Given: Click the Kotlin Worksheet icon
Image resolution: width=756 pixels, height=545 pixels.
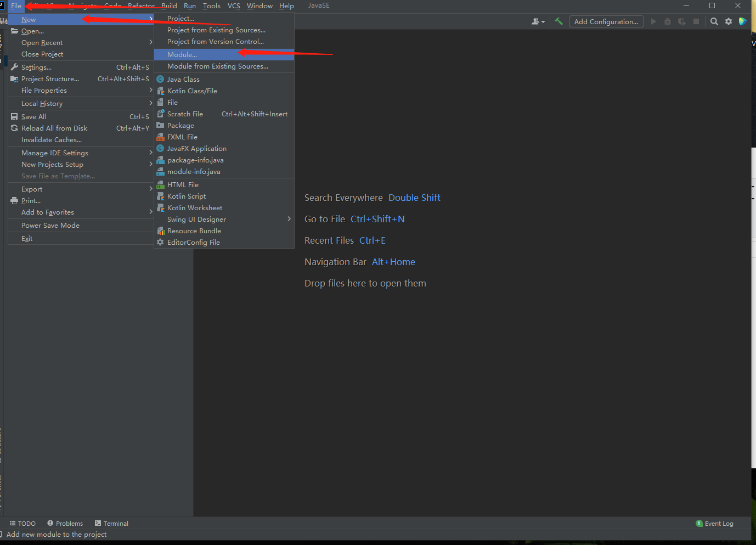Looking at the screenshot, I should (x=160, y=208).
